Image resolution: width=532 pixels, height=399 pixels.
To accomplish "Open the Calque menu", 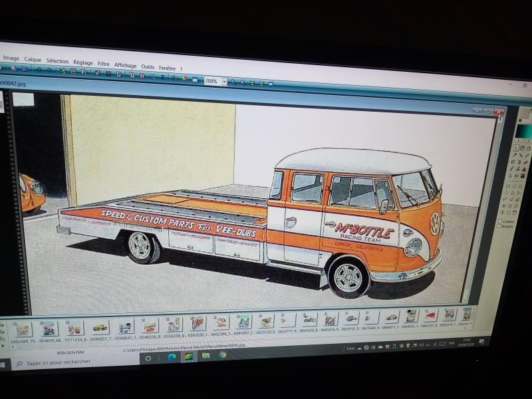I will (x=33, y=60).
